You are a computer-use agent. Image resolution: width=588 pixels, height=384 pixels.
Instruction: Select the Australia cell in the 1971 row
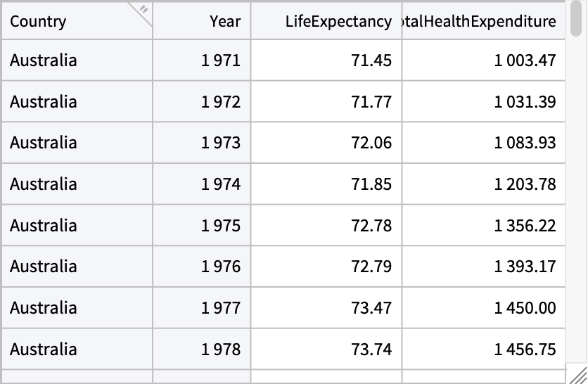pyautogui.click(x=44, y=60)
